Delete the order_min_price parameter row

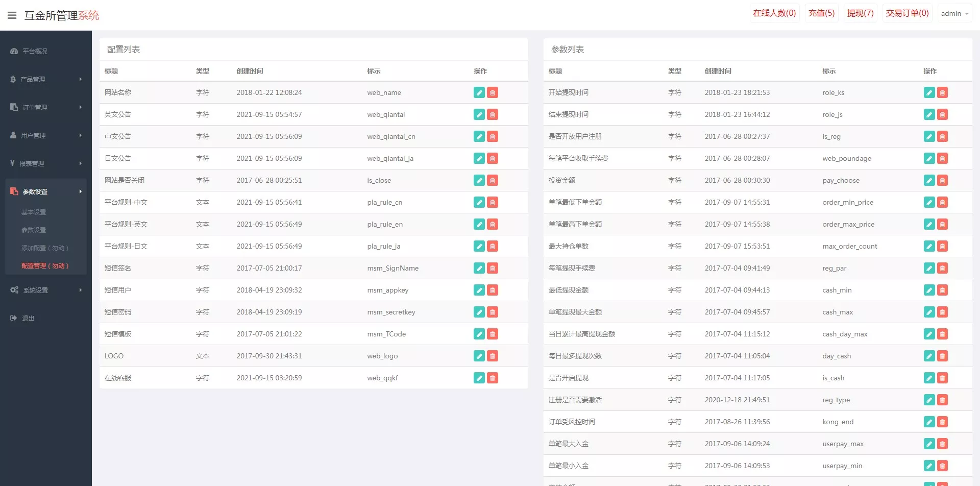(942, 202)
